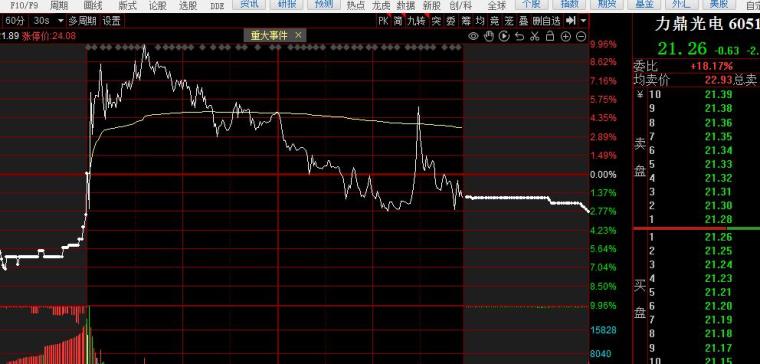Screen dimensions: 760x364
Task: Toggle the padlock lock icon
Action: (x=550, y=36)
